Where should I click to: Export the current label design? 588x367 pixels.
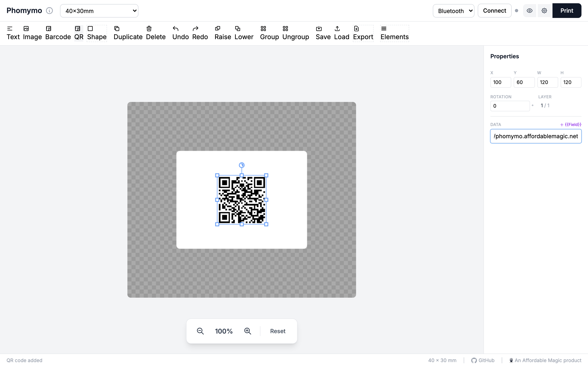[x=363, y=33]
